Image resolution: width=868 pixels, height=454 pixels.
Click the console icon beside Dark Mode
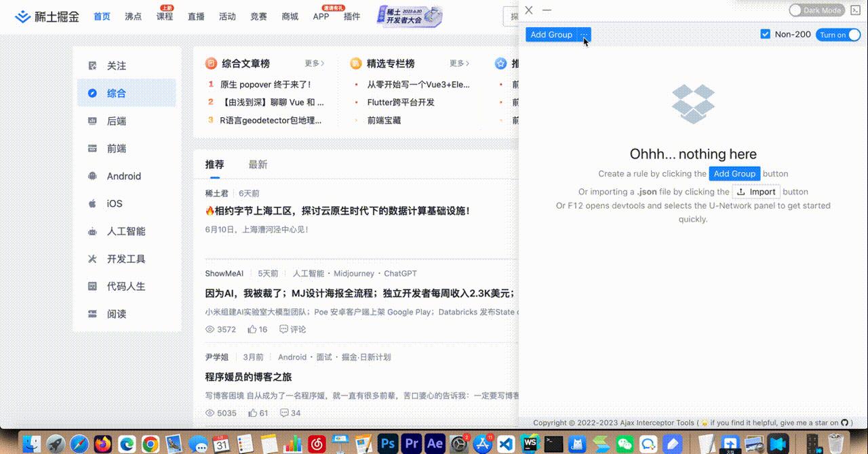(855, 10)
